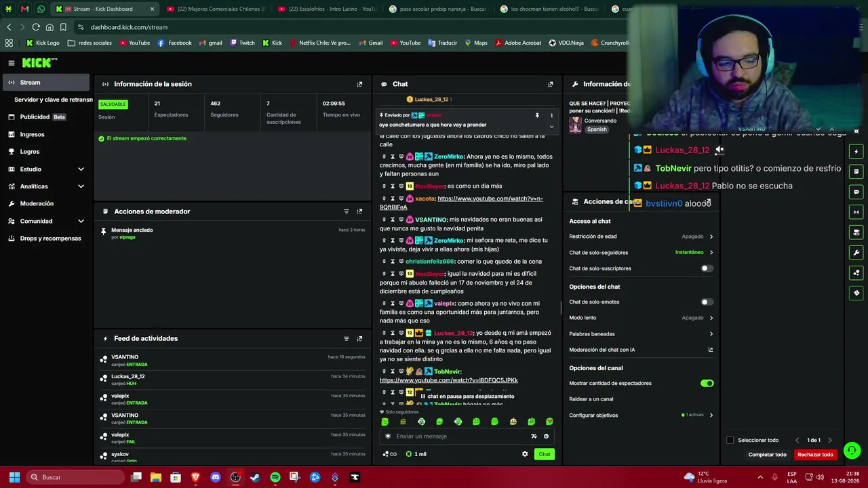Image resolution: width=868 pixels, height=488 pixels.
Task: Open the emoji picker in the message box
Action: point(546,436)
